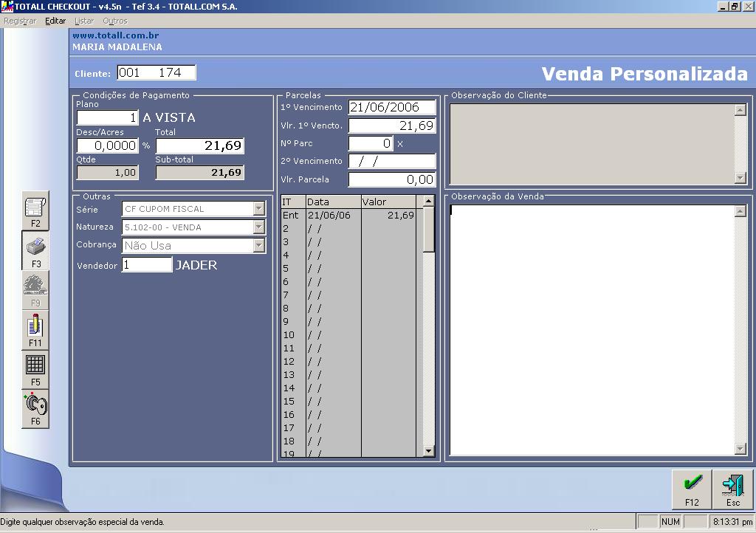Screen dimensions: 756x533
Task: Click the parcelas table scroll down arrow
Action: (x=429, y=450)
